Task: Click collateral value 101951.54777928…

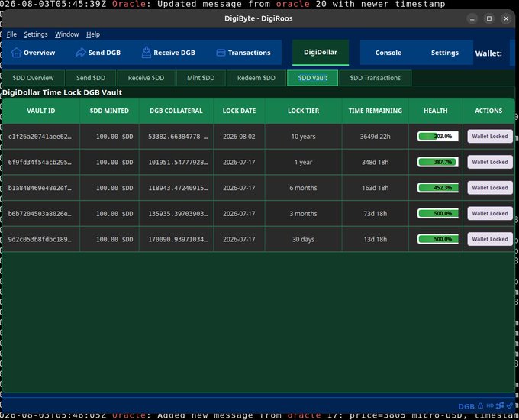Action: (x=178, y=163)
